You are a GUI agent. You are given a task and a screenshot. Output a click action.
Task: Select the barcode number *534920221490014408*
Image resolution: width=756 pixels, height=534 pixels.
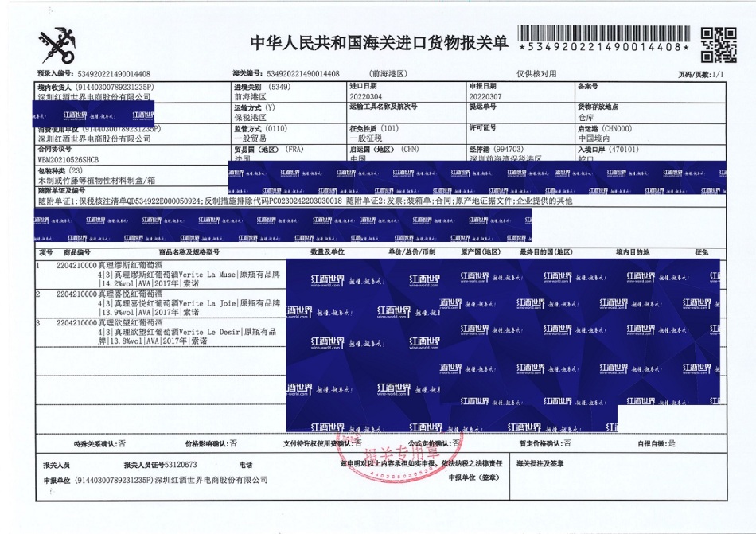click(x=604, y=47)
